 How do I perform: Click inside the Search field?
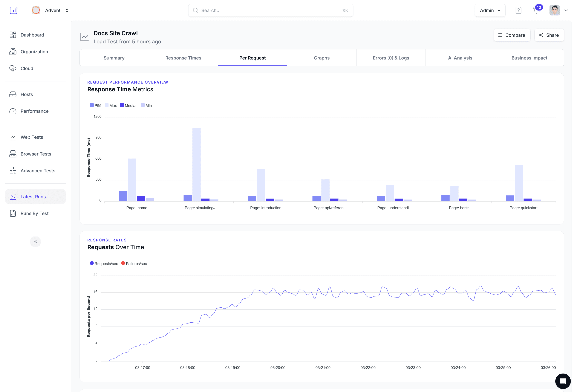coord(270,10)
